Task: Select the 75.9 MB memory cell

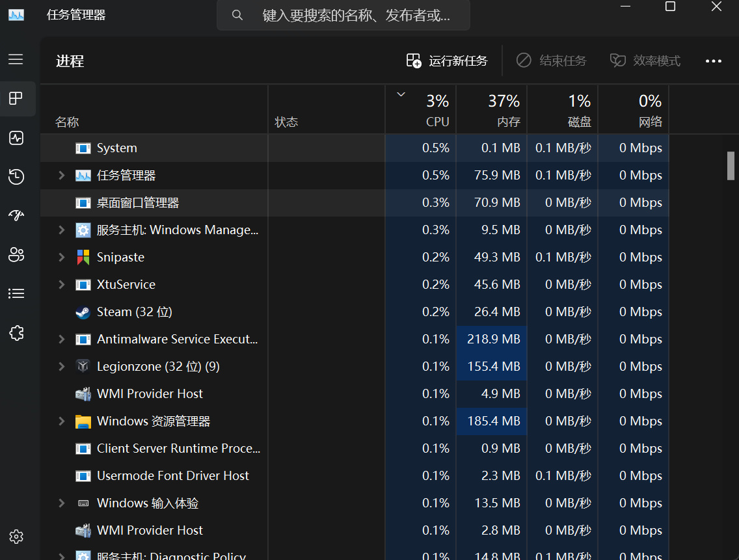Action: (x=492, y=176)
